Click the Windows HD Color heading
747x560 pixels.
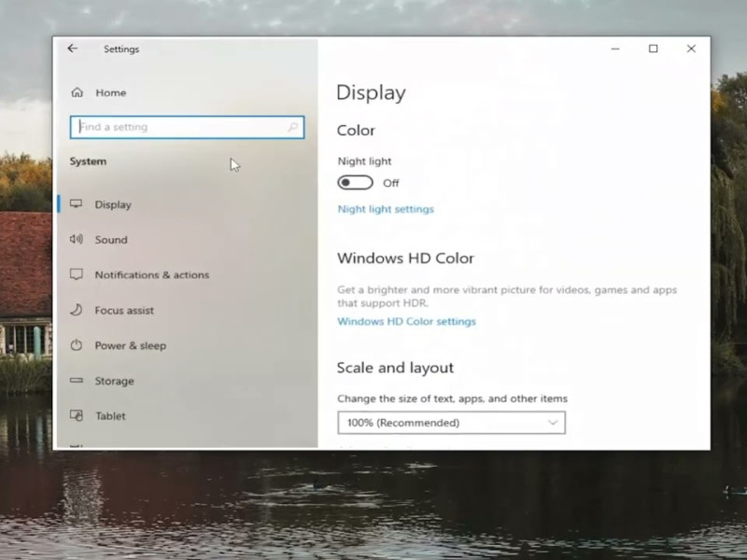pos(405,259)
